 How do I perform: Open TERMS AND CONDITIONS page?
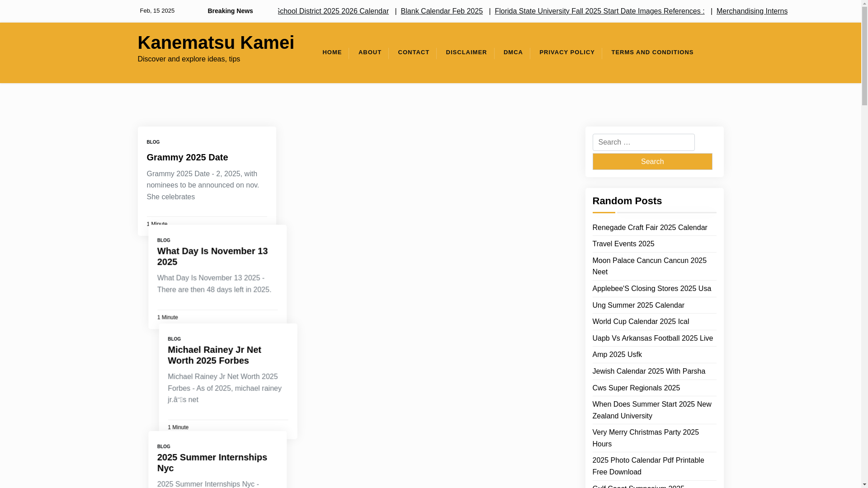coord(652,52)
